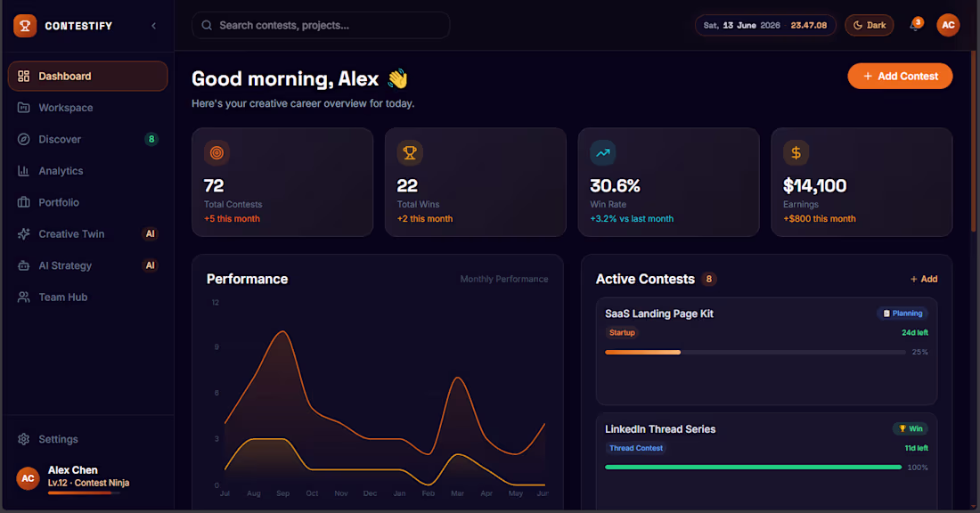Click the 24d left label

914,332
